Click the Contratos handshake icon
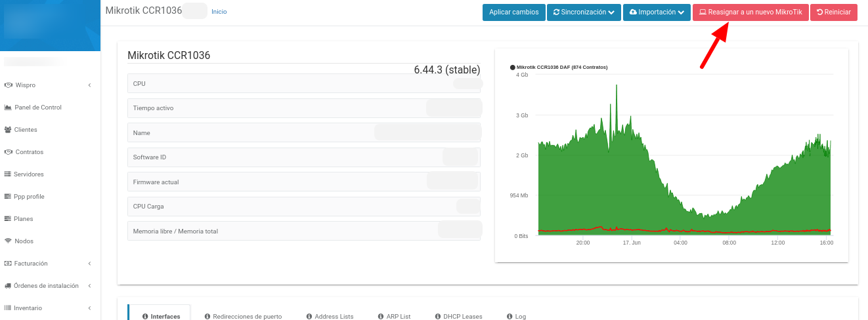868x320 pixels. point(9,152)
